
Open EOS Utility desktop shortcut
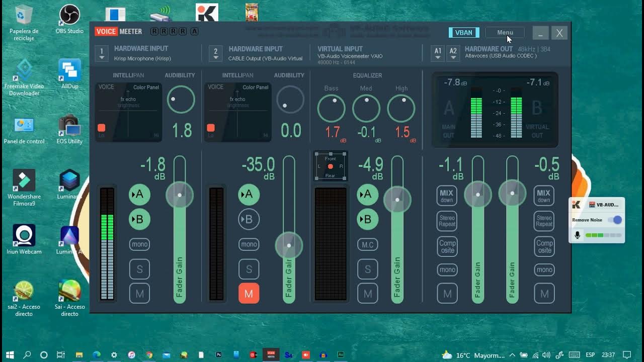click(69, 130)
